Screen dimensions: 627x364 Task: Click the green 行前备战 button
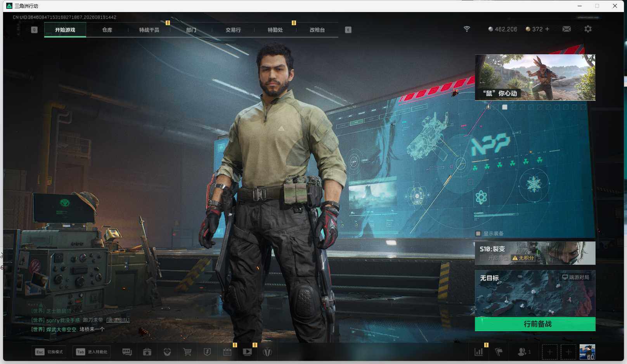pos(535,324)
